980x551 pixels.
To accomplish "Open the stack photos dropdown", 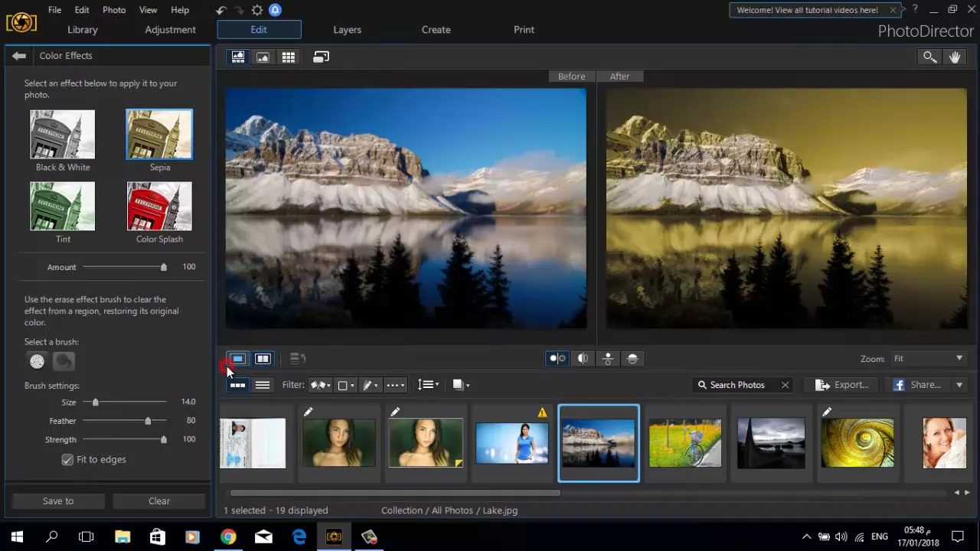I will [x=461, y=385].
